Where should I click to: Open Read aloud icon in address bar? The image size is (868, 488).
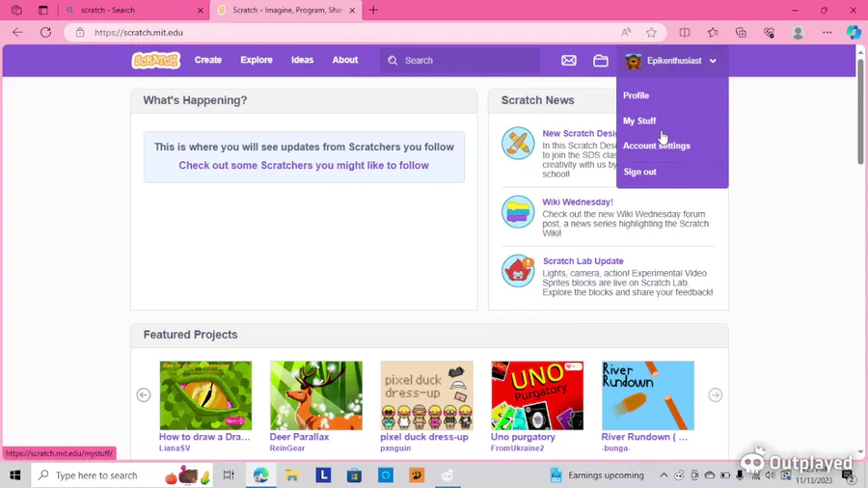[626, 32]
